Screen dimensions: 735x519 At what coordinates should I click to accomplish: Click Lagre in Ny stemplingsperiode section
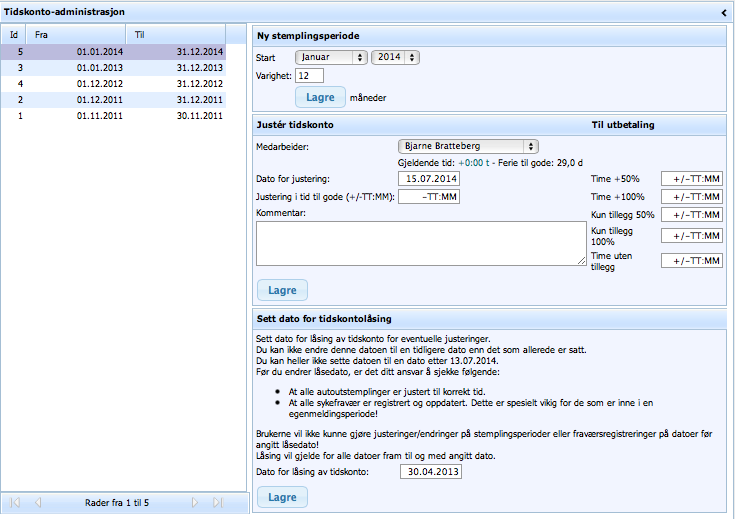[319, 97]
